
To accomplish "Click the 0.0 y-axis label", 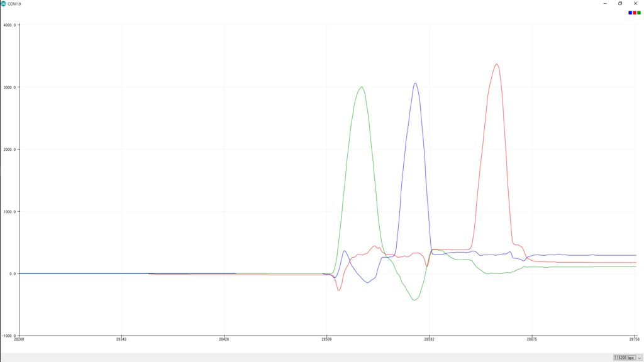I will click(13, 274).
